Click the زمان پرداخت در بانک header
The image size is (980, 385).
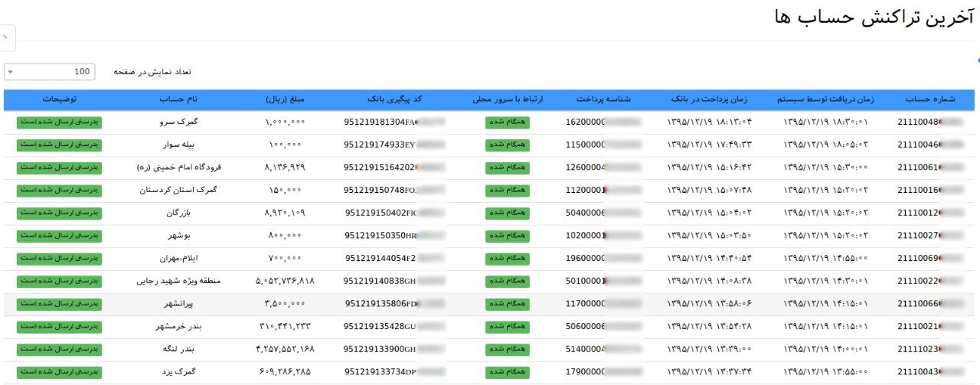709,100
